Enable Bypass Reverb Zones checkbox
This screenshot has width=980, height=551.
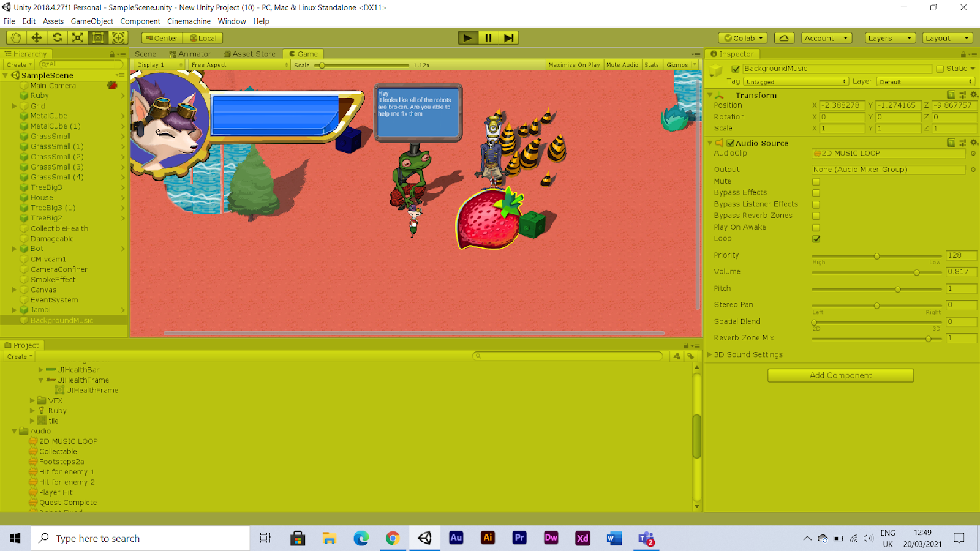pos(816,216)
